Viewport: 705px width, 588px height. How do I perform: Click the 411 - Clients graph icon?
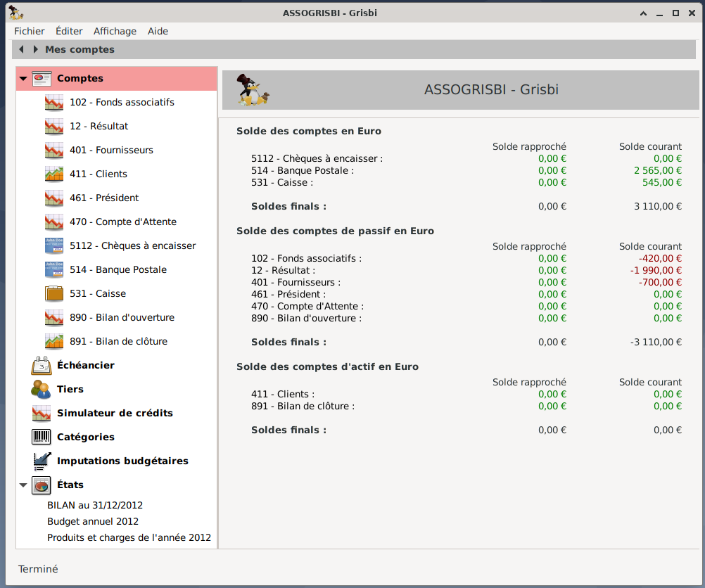[x=54, y=174]
